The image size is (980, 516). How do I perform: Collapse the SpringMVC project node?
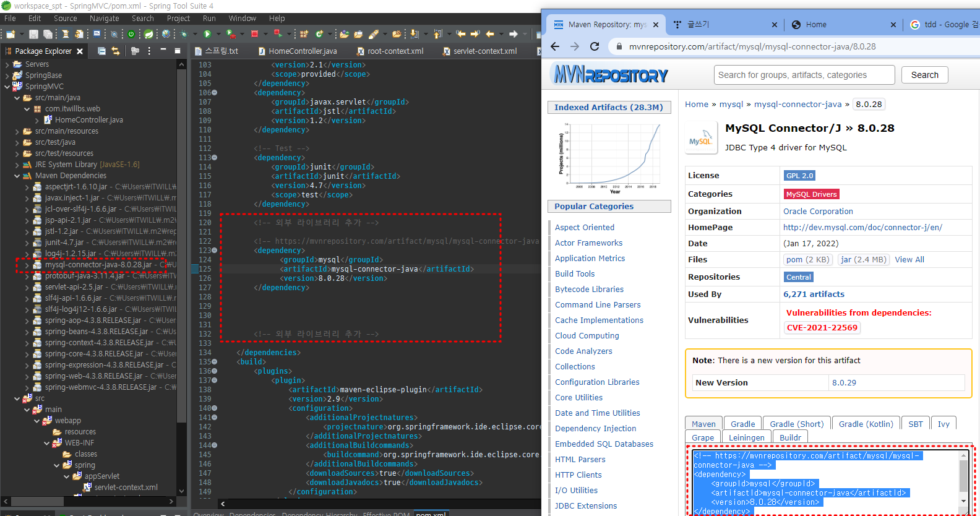pyautogui.click(x=7, y=87)
